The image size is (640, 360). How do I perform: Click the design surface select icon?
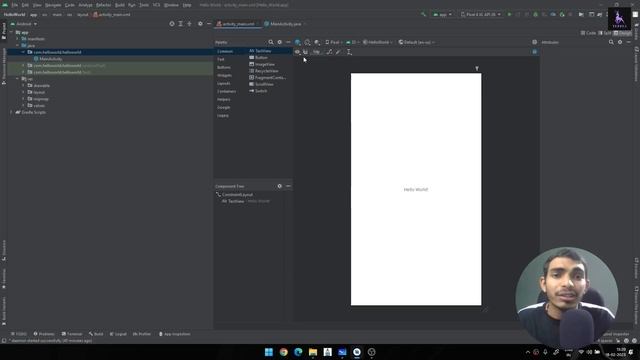tap(298, 42)
